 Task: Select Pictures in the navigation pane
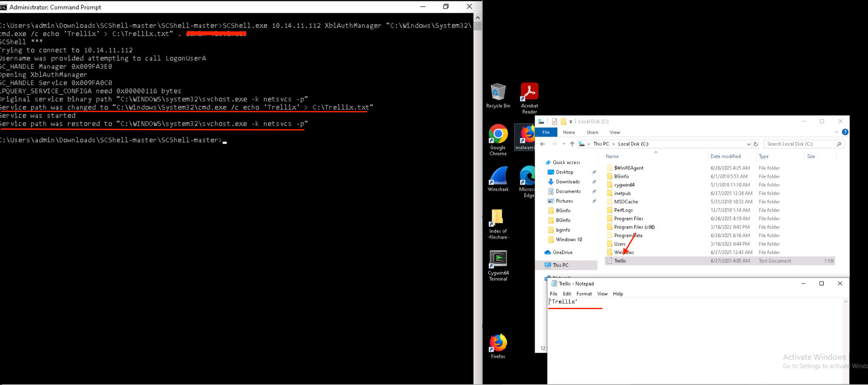coord(564,201)
